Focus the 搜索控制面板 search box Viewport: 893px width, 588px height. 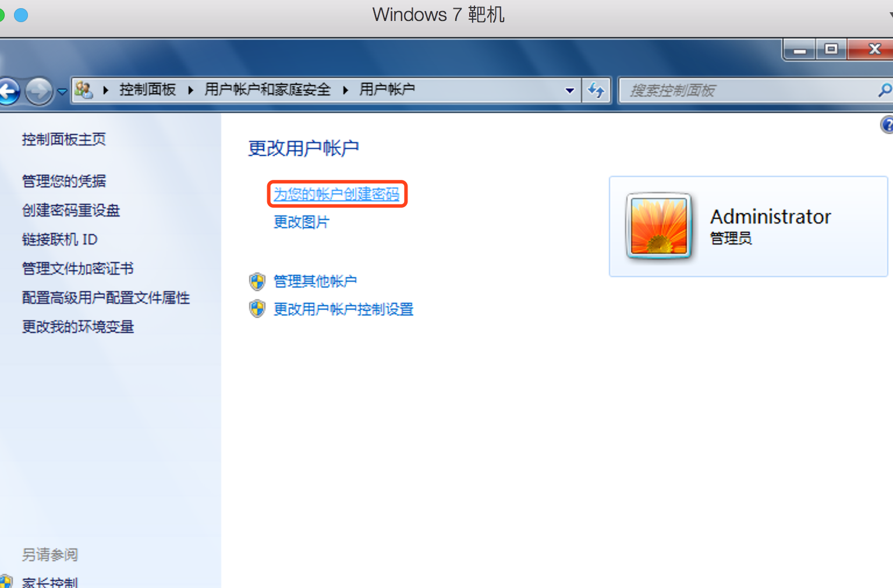[x=748, y=90]
